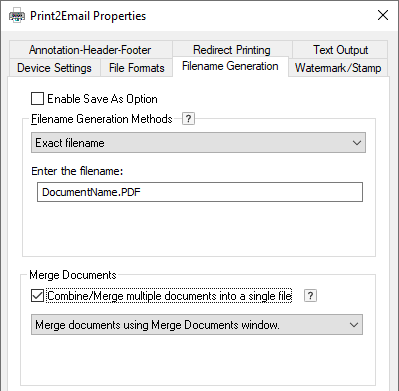The width and height of the screenshot is (399, 391).
Task: Open the Redirect Printing tab
Action: click(232, 50)
